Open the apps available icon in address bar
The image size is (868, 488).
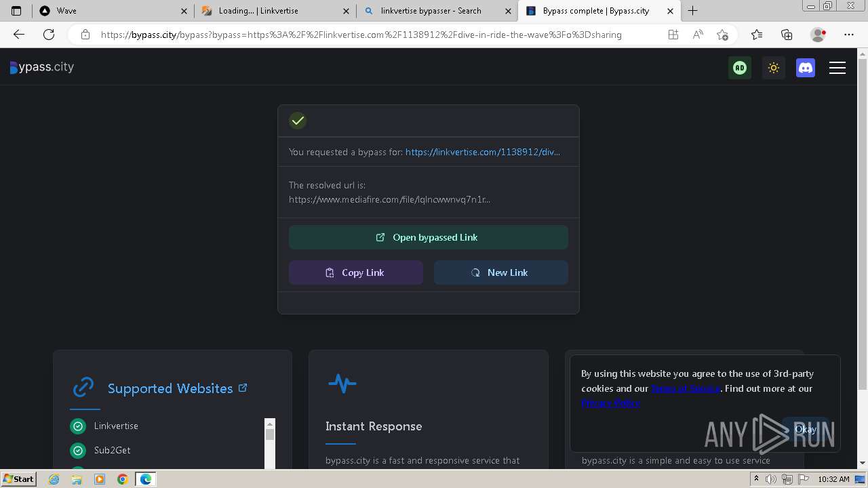pyautogui.click(x=673, y=35)
